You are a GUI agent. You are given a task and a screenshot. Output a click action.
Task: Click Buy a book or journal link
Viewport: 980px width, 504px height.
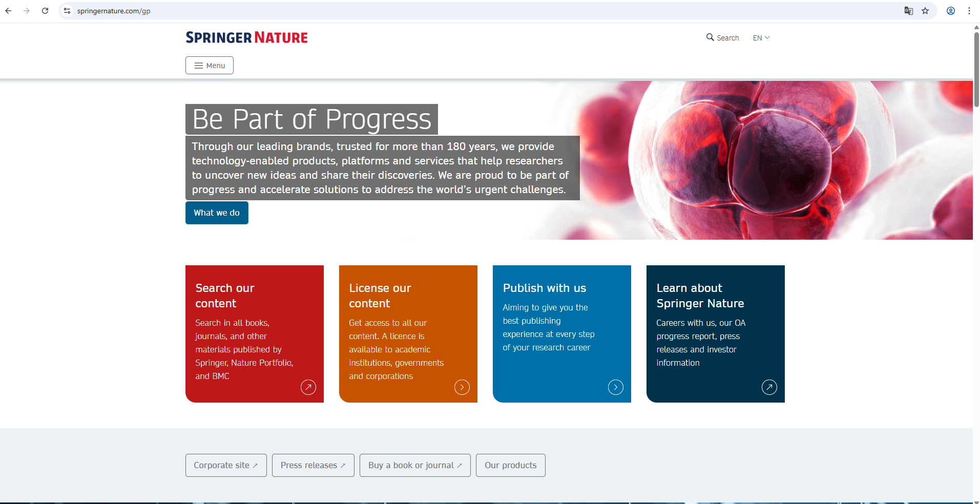tap(415, 465)
